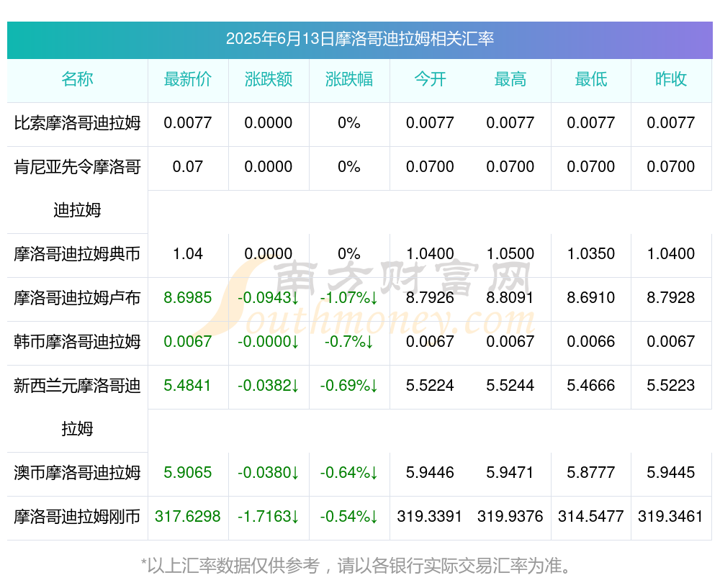Open the 澳币摩洛哥迪拉姆 row name

[x=77, y=473]
